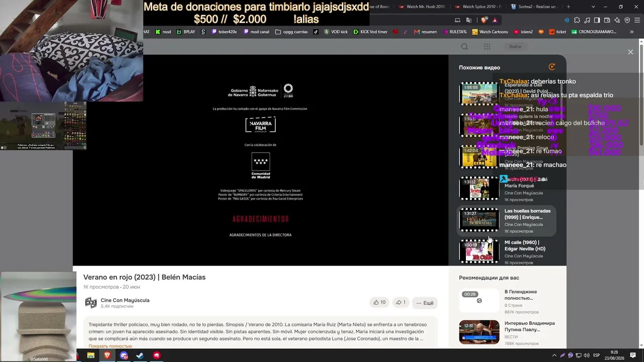Show hidden system tray icons chevron
Image resolution: width=644 pixels, height=362 pixels.
tap(554, 355)
